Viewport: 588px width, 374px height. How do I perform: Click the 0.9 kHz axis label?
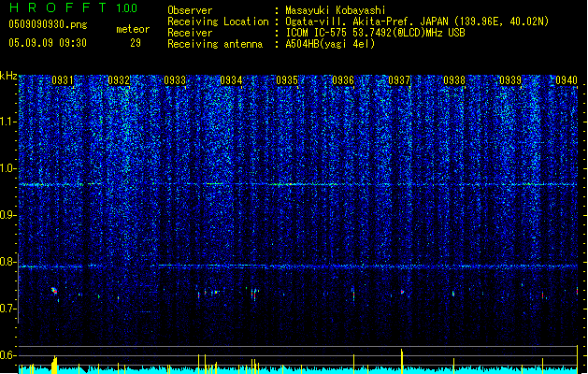[8, 215]
